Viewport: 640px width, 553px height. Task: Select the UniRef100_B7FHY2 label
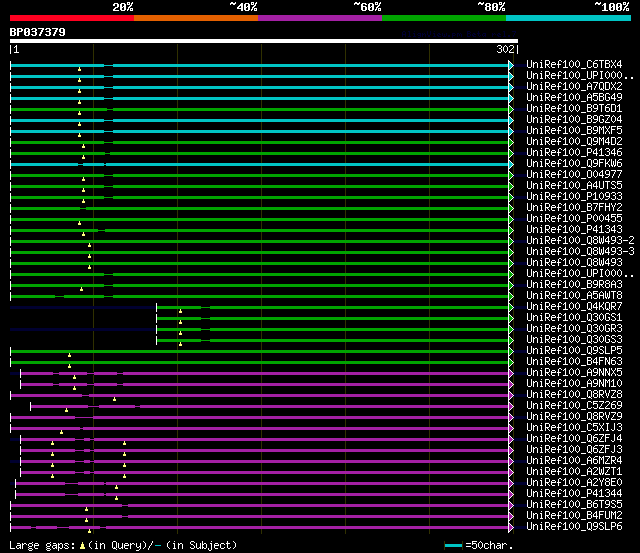click(574, 208)
